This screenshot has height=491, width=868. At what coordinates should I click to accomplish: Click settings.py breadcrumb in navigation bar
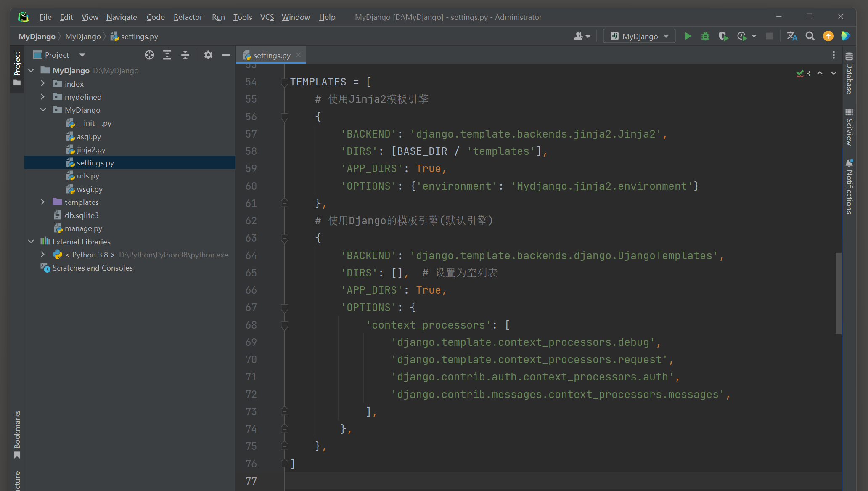[x=134, y=36]
